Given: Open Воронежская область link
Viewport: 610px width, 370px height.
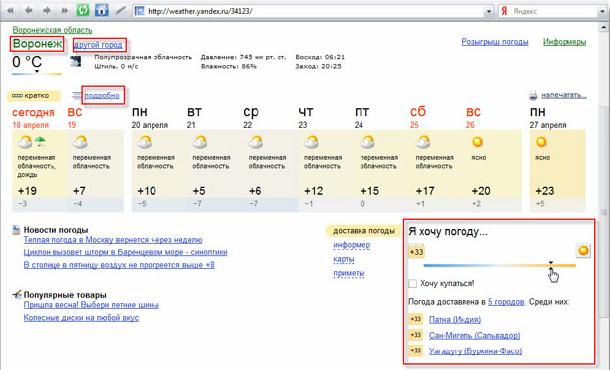Looking at the screenshot, I should (x=53, y=30).
